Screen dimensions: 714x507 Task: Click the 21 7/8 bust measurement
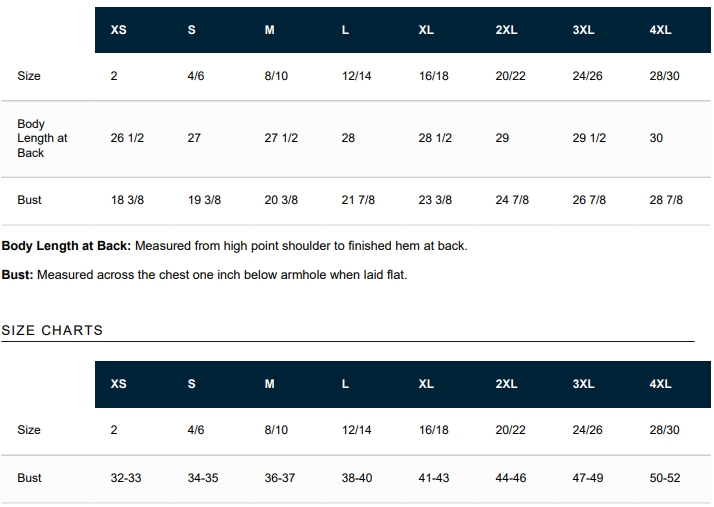point(358,200)
